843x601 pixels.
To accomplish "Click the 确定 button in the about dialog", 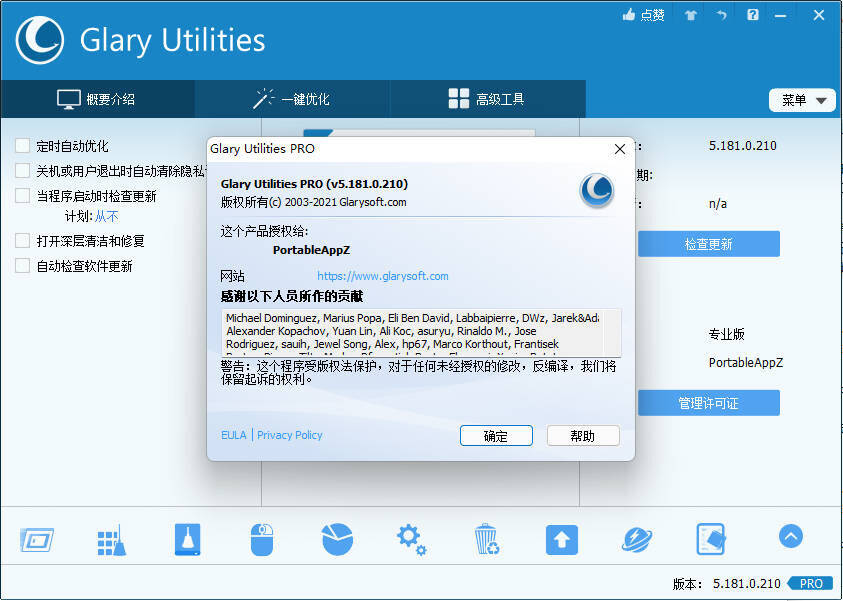I will [497, 436].
